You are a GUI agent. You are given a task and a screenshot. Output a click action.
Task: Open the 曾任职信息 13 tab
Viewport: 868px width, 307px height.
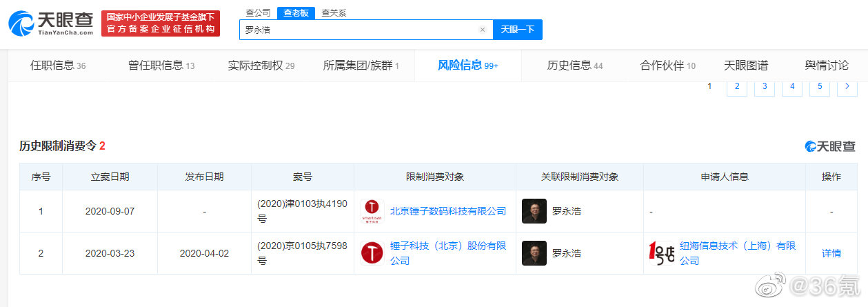[161, 66]
